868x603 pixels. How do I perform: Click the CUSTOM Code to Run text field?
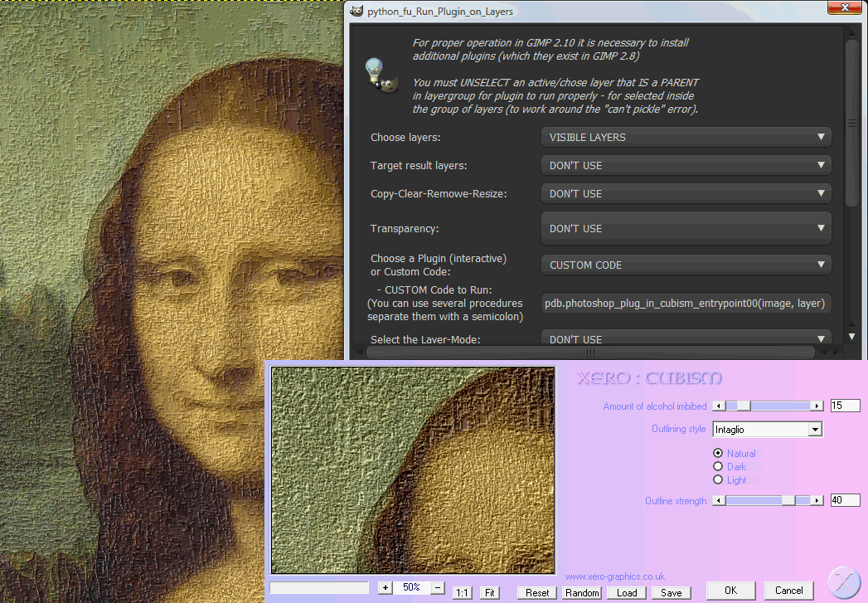click(x=686, y=303)
